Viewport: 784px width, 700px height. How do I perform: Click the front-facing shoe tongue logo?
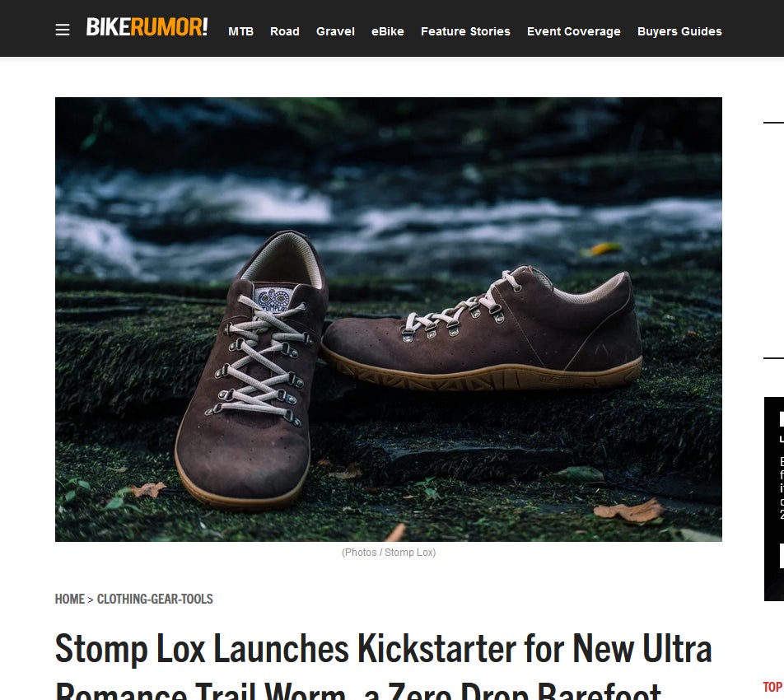[272, 299]
